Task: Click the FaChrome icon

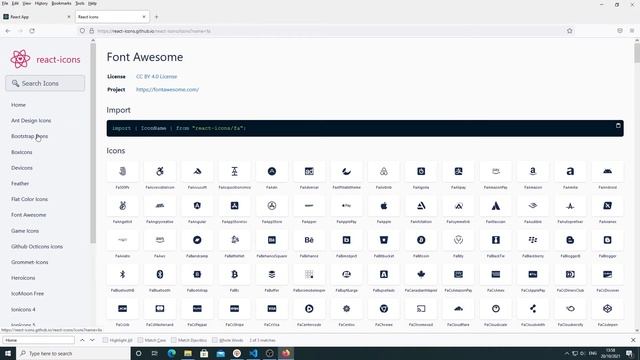Action: (x=384, y=309)
